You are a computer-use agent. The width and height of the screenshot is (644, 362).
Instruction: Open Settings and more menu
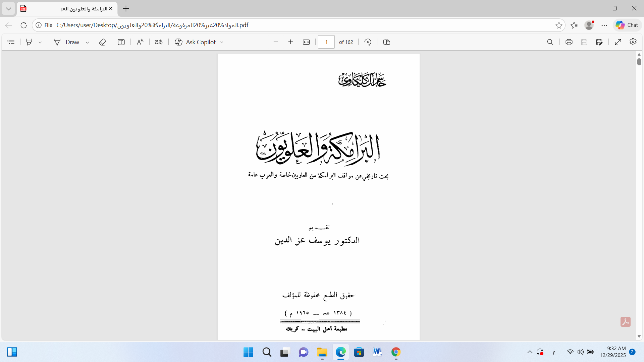604,25
